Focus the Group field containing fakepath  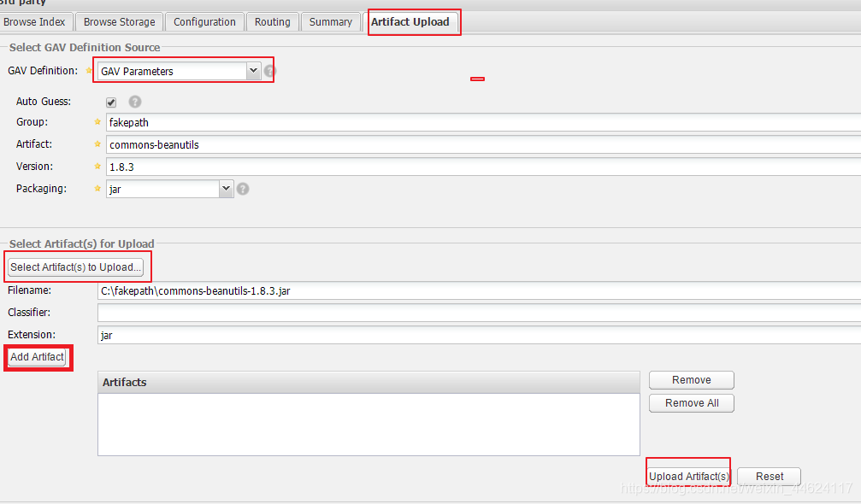point(483,122)
